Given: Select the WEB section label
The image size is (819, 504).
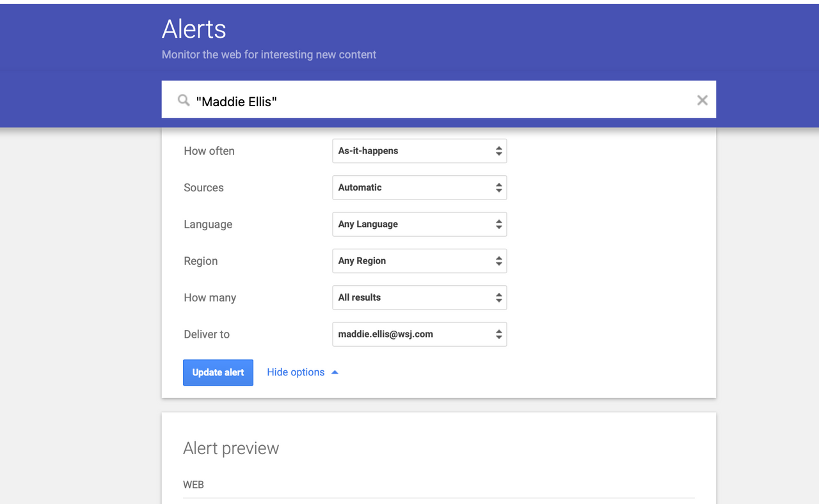Looking at the screenshot, I should (x=193, y=485).
